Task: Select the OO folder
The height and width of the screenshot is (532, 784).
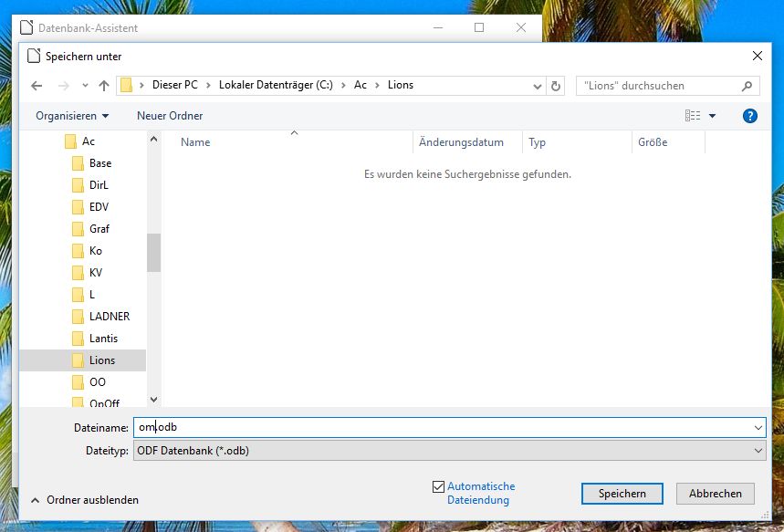Action: click(89, 382)
